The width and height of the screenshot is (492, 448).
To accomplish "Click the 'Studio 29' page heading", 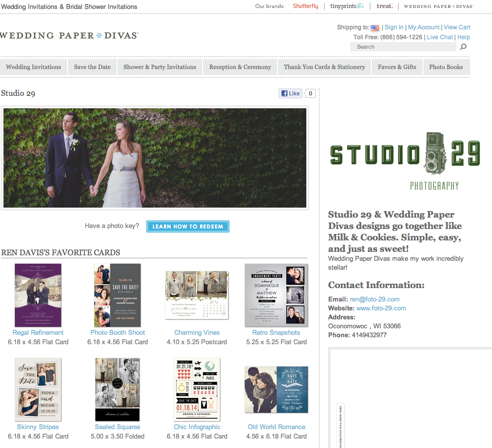I will (x=18, y=93).
